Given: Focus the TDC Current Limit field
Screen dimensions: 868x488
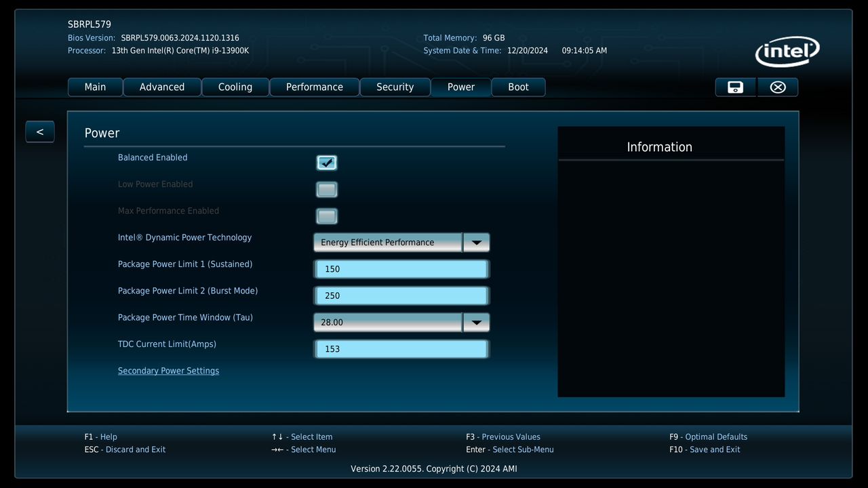Looking at the screenshot, I should tap(401, 349).
